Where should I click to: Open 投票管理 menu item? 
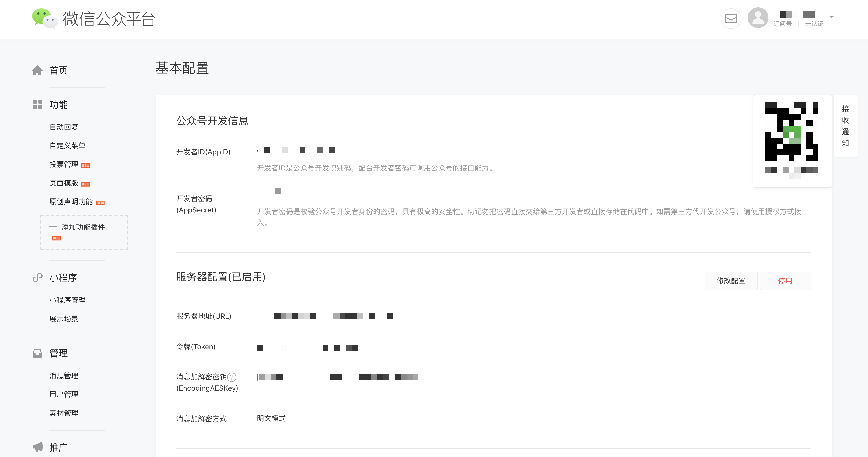click(x=64, y=164)
